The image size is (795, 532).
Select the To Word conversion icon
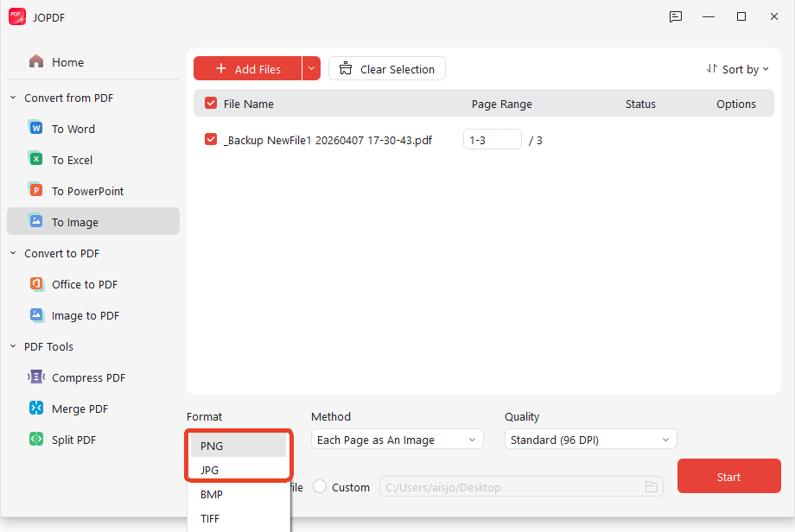coord(35,128)
